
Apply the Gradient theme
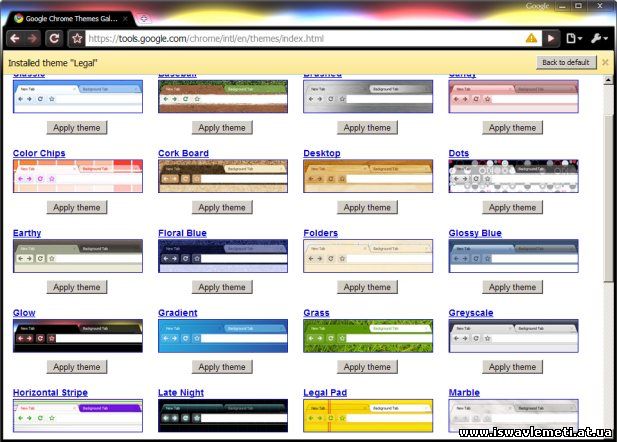[222, 367]
